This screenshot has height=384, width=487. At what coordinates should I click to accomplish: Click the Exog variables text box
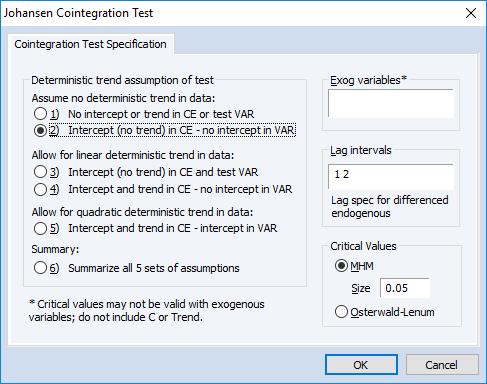[x=391, y=103]
